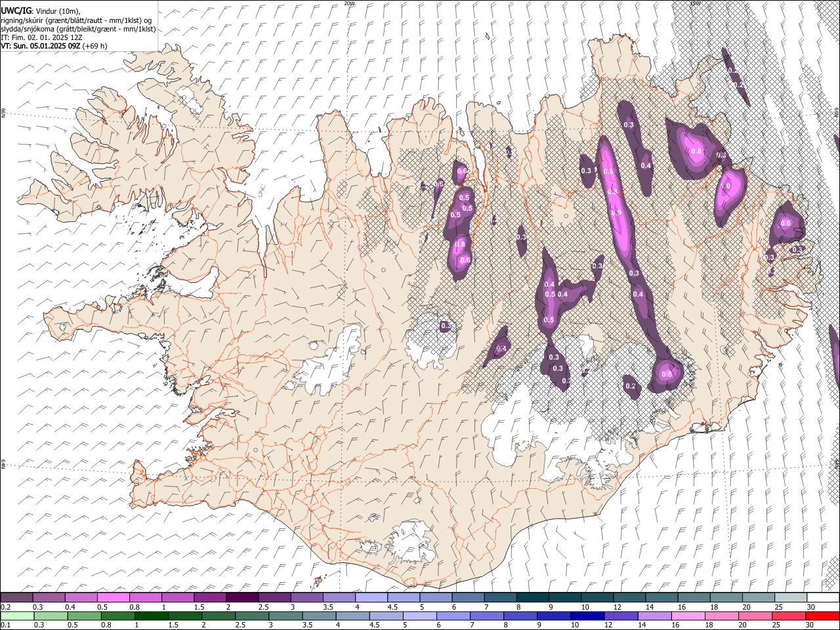Viewport: 840px width, 630px height.
Task: Select top-row pale grey swatch between 25 and 30
Action: point(790,597)
